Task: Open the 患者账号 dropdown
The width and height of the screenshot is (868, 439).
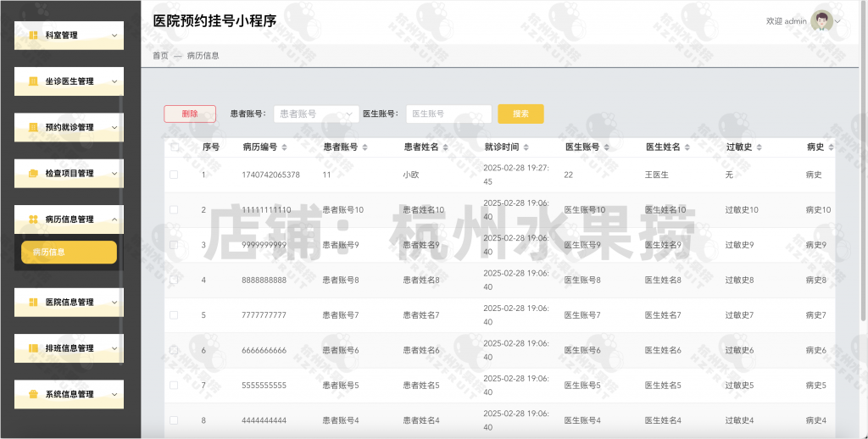Action: tap(316, 114)
